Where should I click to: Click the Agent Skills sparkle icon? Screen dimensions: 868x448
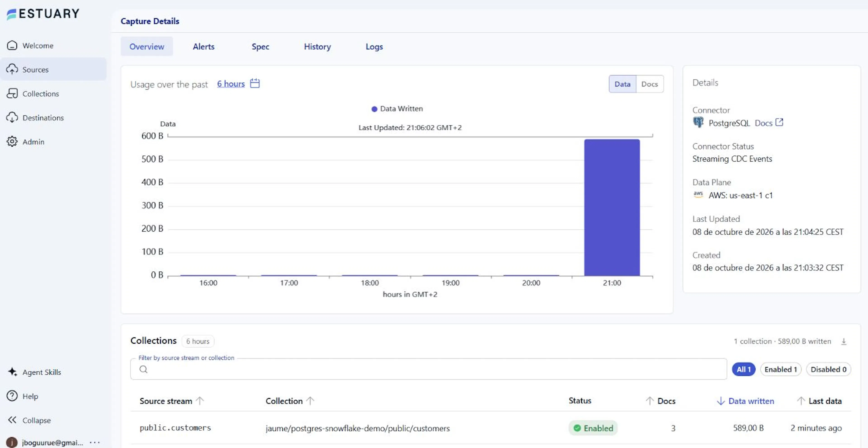coord(12,372)
